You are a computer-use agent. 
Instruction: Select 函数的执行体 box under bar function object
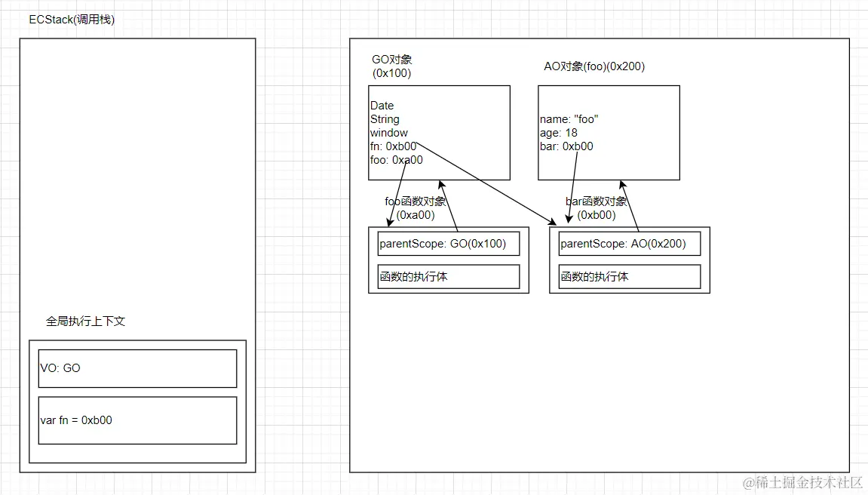[x=630, y=277]
